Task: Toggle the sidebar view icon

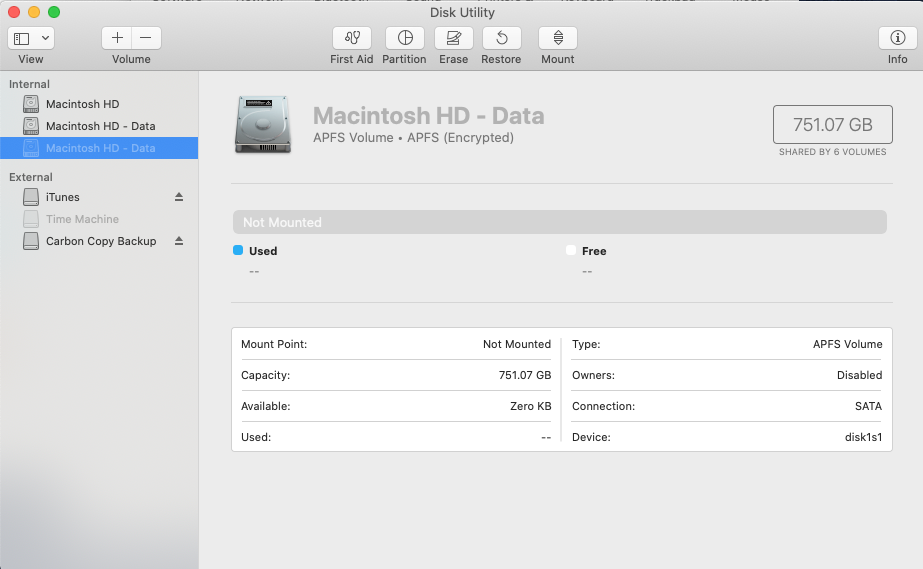Action: tap(22, 38)
